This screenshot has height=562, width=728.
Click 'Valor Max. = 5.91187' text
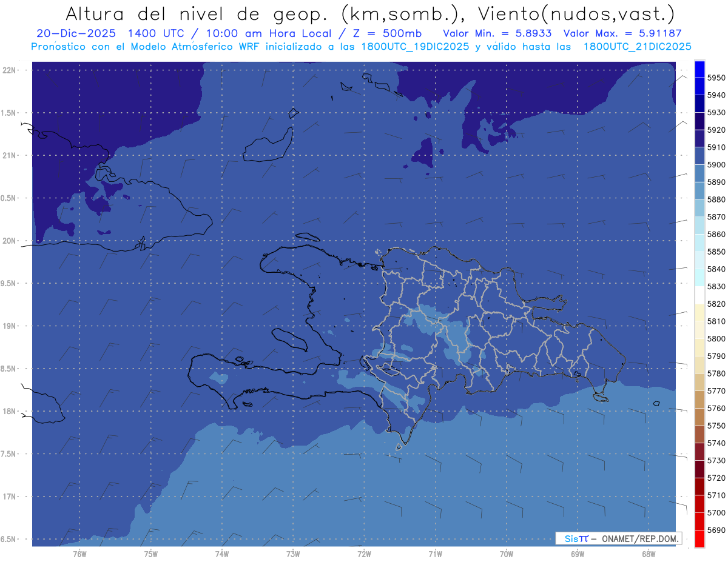pyautogui.click(x=622, y=34)
